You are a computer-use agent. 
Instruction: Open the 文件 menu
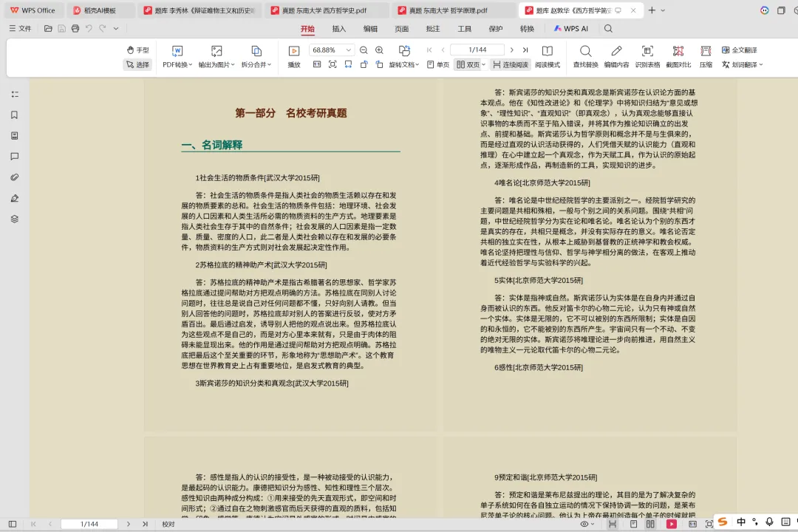pyautogui.click(x=21, y=29)
